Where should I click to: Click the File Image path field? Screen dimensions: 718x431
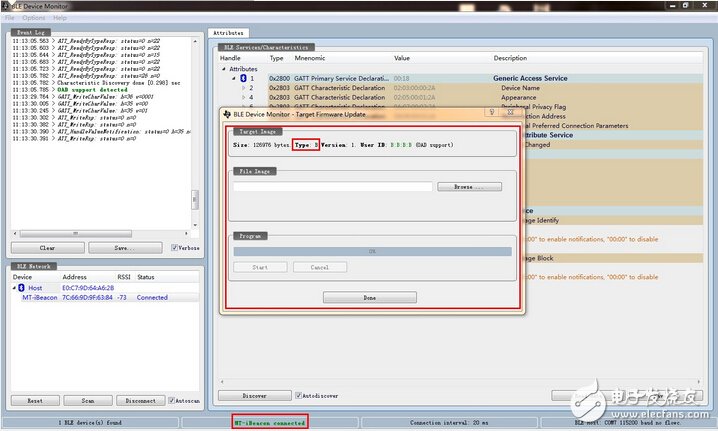click(332, 187)
